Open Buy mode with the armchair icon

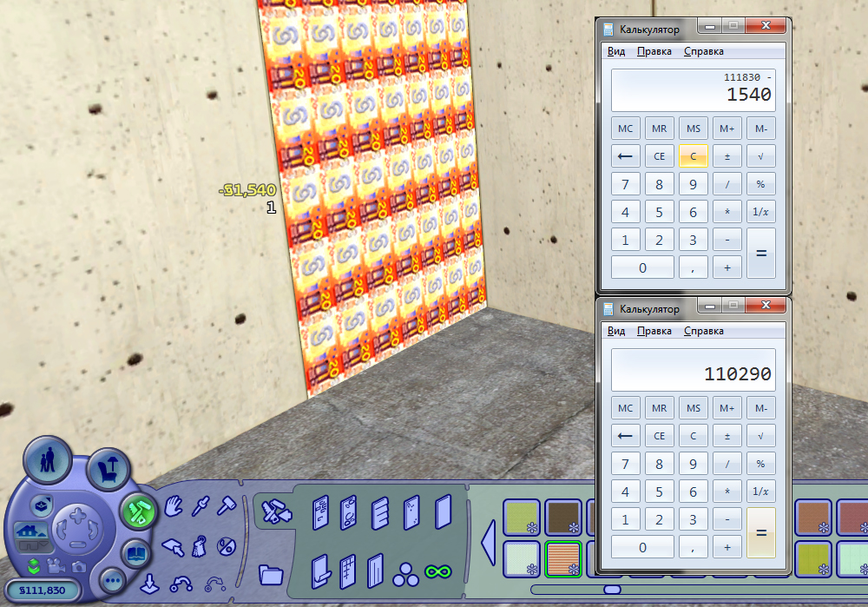click(108, 469)
